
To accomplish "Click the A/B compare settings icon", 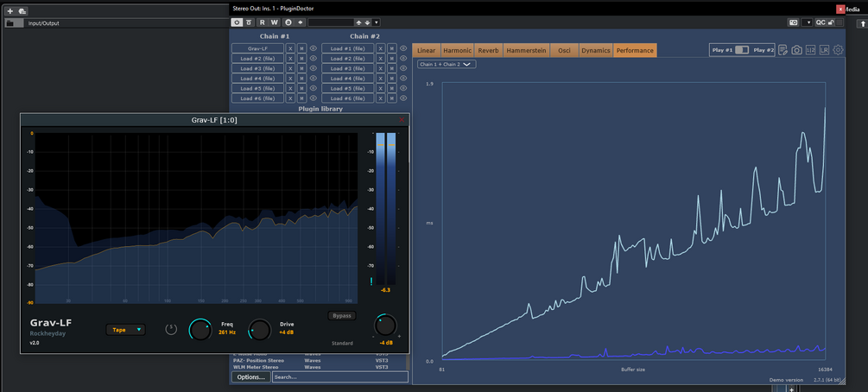I will coord(288,22).
